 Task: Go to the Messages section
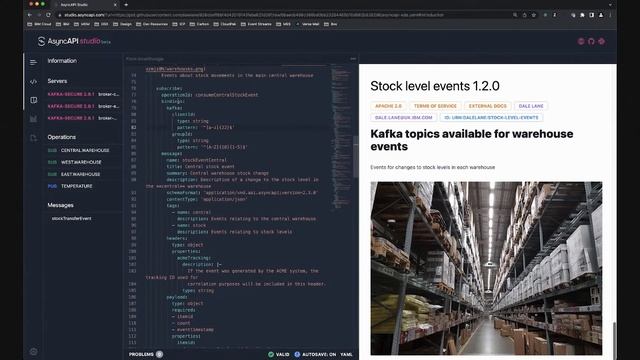click(60, 205)
